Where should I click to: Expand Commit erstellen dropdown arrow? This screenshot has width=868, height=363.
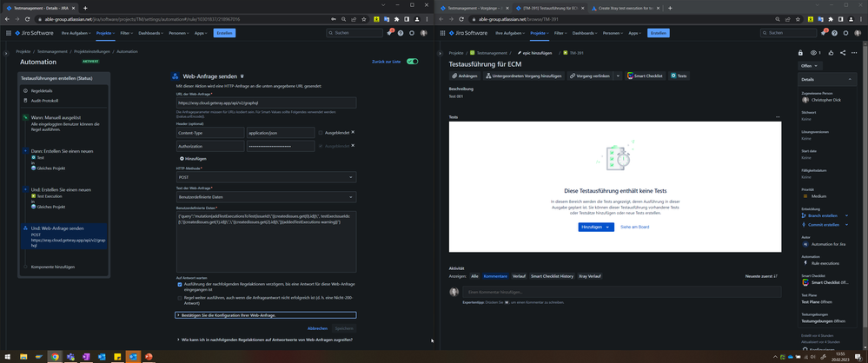coord(846,225)
